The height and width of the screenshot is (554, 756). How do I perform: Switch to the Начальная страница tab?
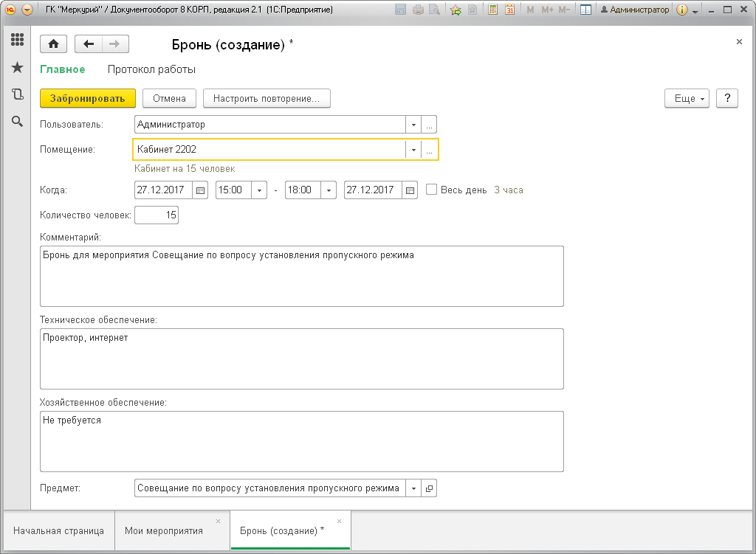pos(58,530)
